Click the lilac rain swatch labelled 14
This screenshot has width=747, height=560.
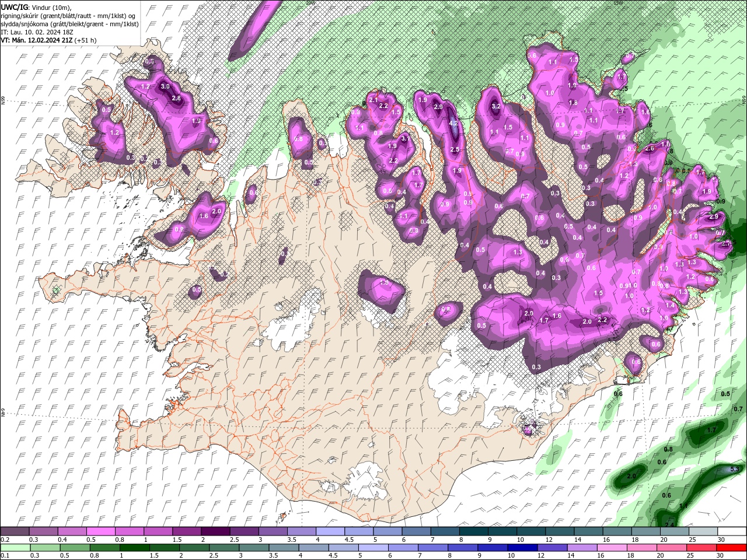tap(582, 547)
